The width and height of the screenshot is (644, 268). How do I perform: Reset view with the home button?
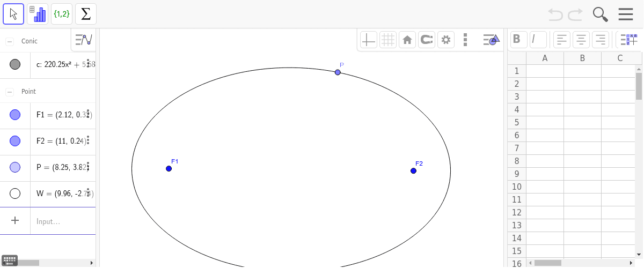[x=407, y=40]
